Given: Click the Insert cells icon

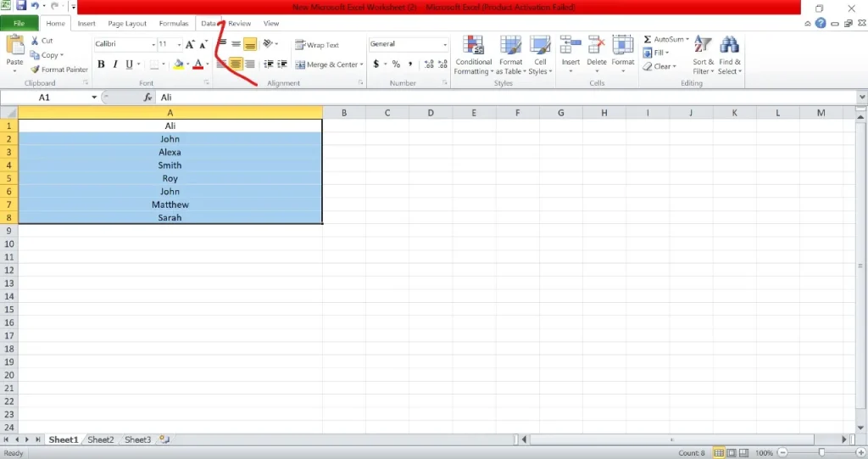Looking at the screenshot, I should click(x=570, y=44).
